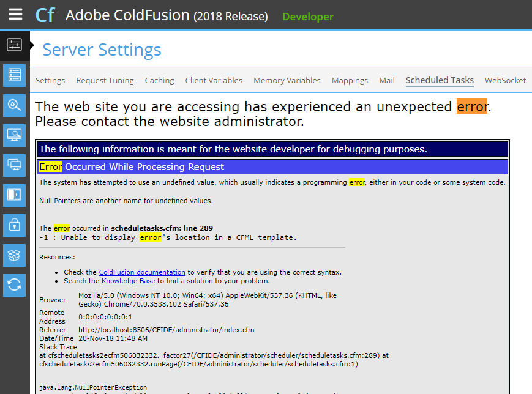This screenshot has width=532, height=394.
Task: Open the hamburger navigation menu
Action: [15, 14]
